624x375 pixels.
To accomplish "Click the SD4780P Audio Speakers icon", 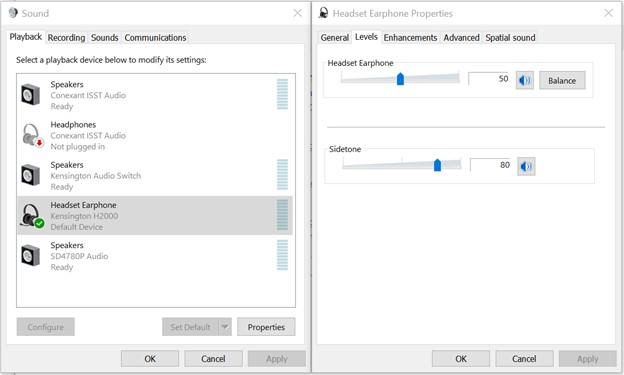I will coord(30,256).
